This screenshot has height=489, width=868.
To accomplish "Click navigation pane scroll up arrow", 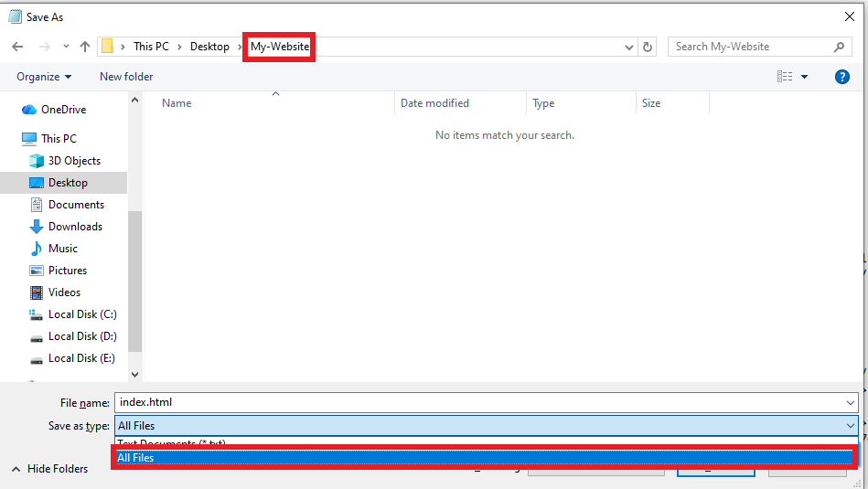I will tap(134, 101).
